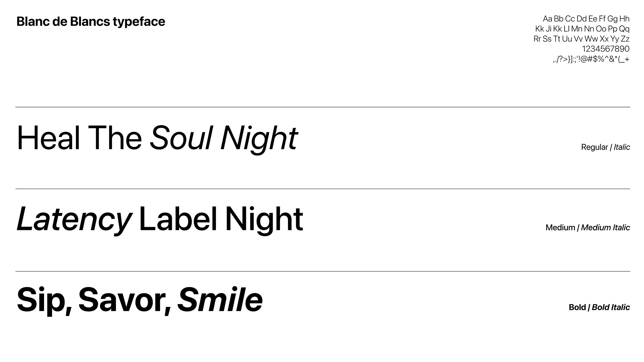Viewport: 644px width, 362px height.
Task: Click the Aa Bb Cc alphabet line
Action: tap(586, 19)
